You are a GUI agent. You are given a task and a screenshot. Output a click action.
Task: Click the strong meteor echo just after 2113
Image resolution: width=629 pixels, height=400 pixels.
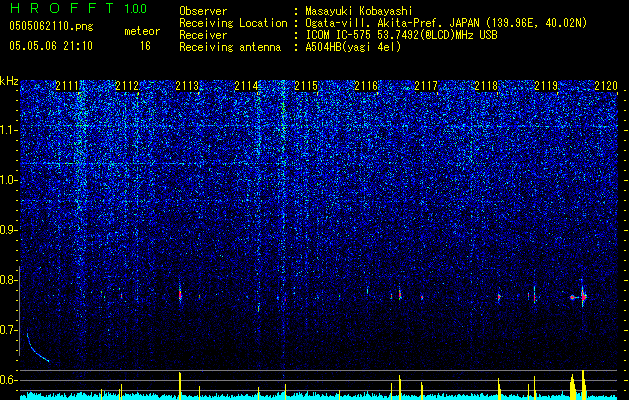point(180,295)
